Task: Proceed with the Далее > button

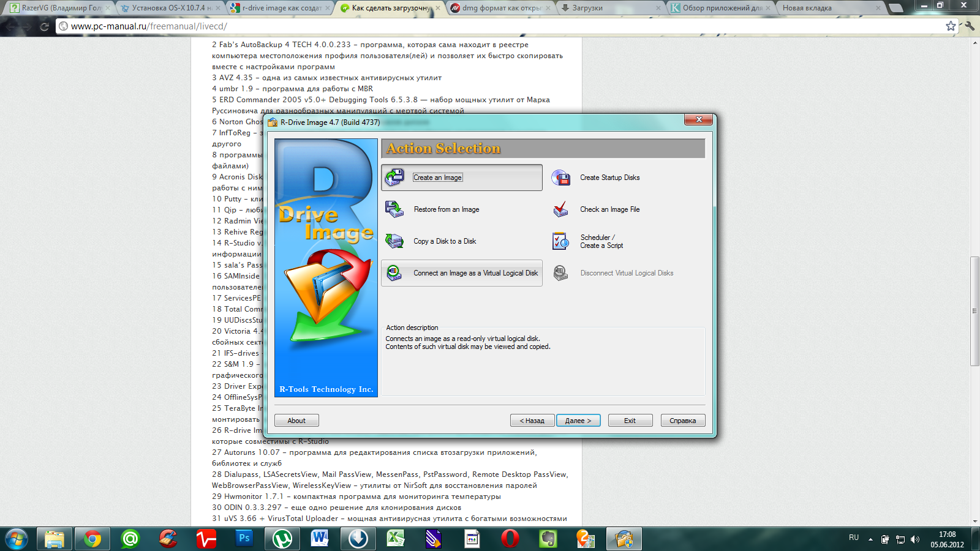Action: 578,421
